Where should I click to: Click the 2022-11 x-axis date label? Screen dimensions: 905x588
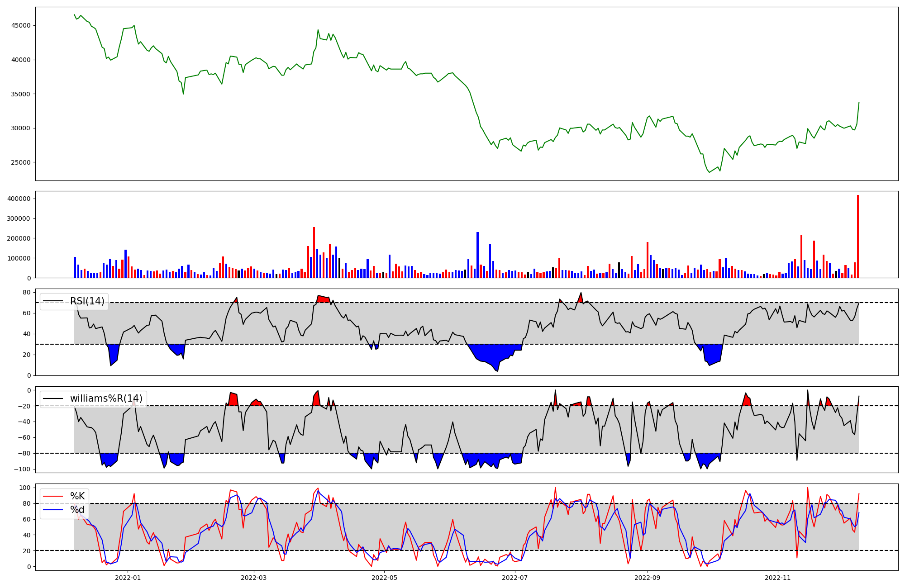click(x=778, y=578)
